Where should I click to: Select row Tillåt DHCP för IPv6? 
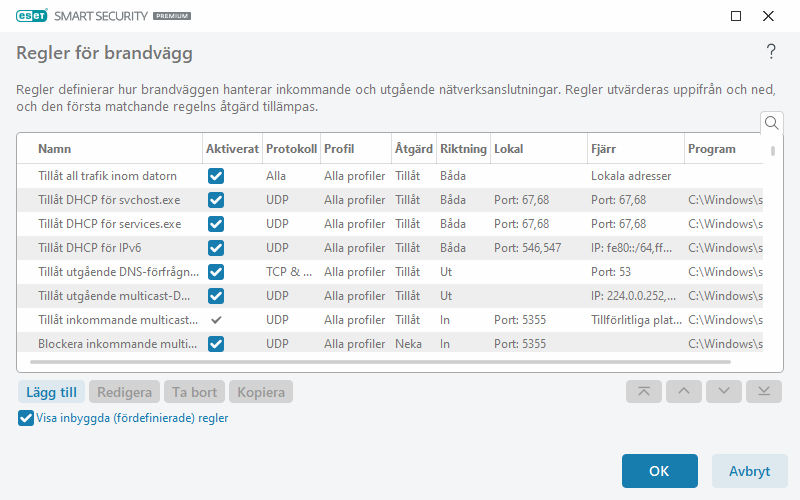390,248
